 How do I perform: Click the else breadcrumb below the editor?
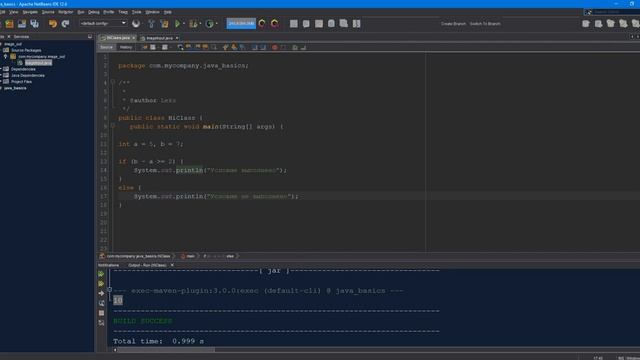(x=230, y=256)
